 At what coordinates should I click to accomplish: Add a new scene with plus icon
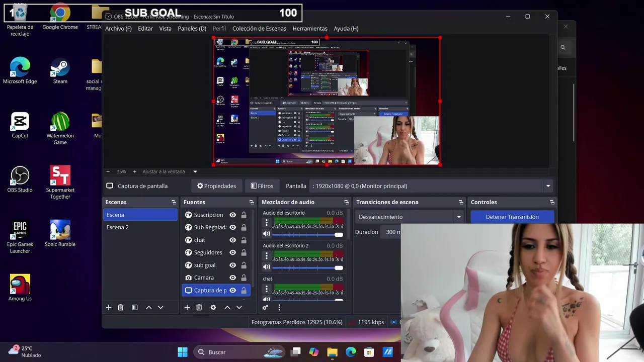(x=108, y=307)
